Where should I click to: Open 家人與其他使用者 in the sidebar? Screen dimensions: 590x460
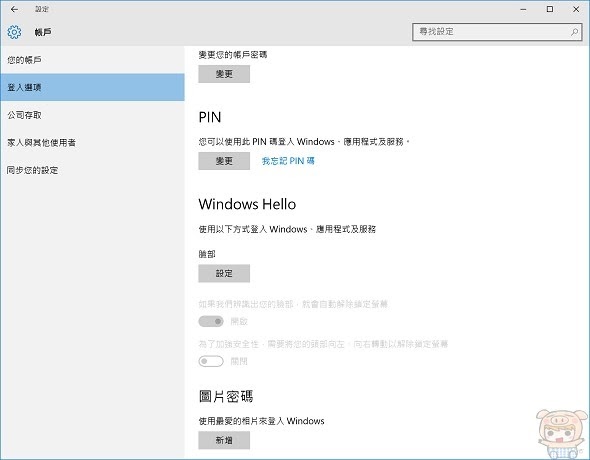(92, 142)
